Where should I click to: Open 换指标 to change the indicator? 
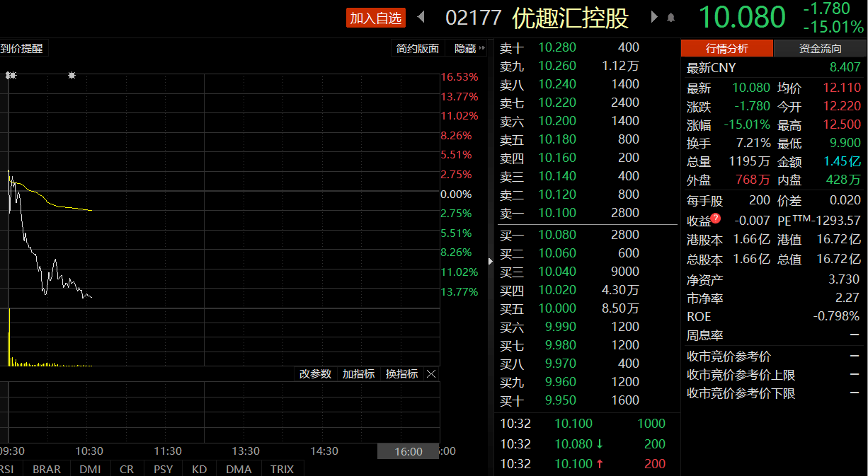coord(401,374)
